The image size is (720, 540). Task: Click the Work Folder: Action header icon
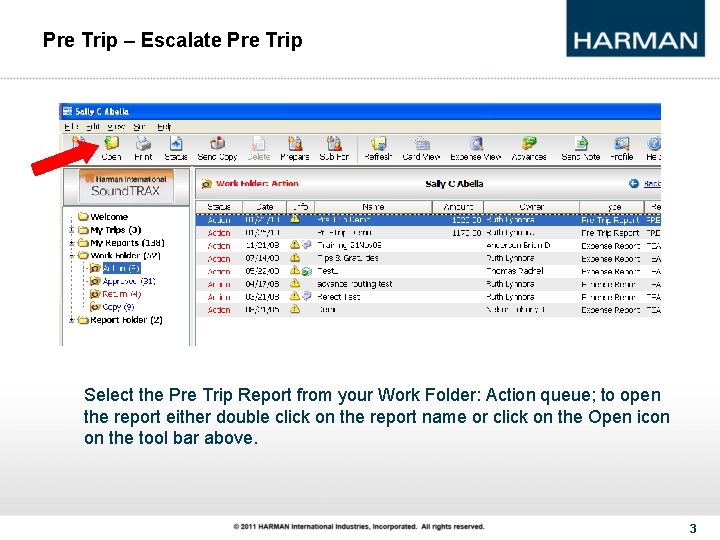(x=207, y=184)
